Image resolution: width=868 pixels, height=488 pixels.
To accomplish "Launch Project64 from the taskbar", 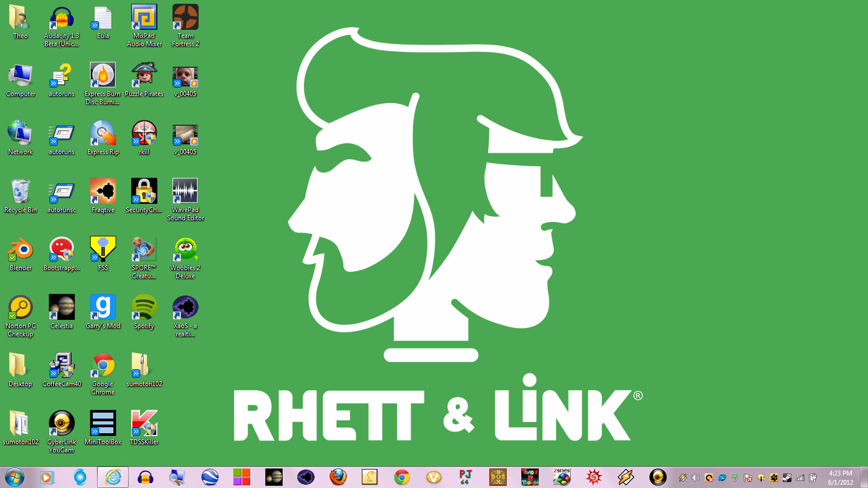I will (465, 477).
